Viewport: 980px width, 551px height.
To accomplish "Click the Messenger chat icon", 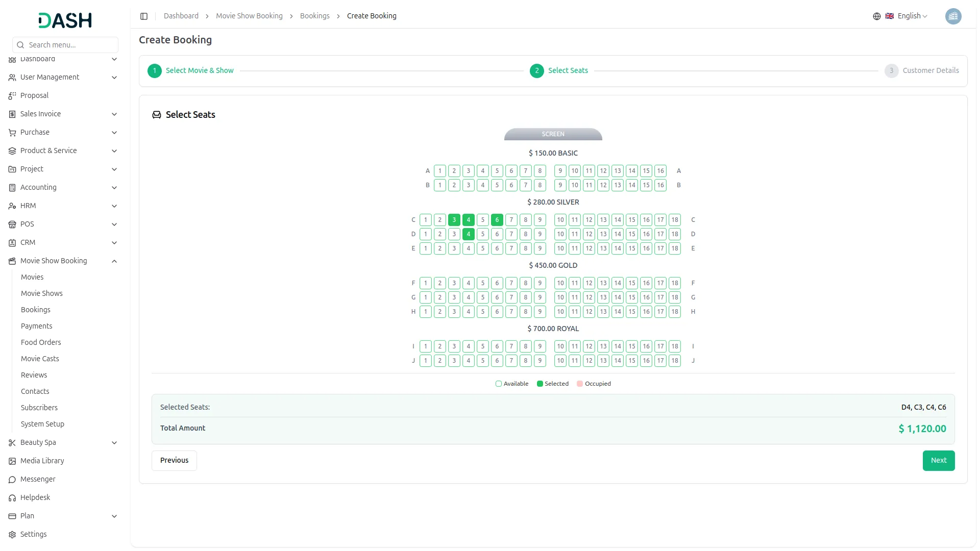I will [x=11, y=480].
